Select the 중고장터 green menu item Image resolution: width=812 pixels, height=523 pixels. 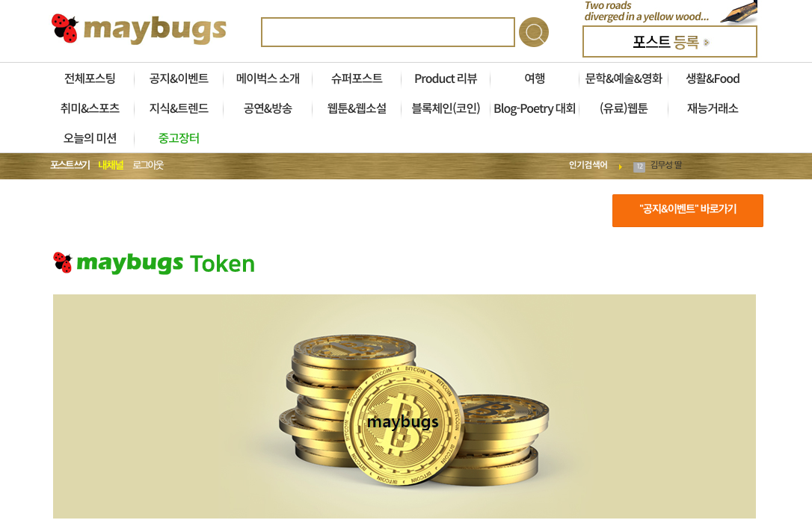[x=179, y=138]
